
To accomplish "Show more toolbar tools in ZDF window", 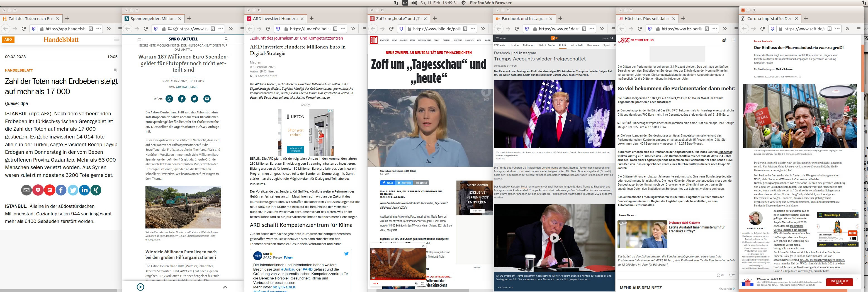I will point(602,29).
